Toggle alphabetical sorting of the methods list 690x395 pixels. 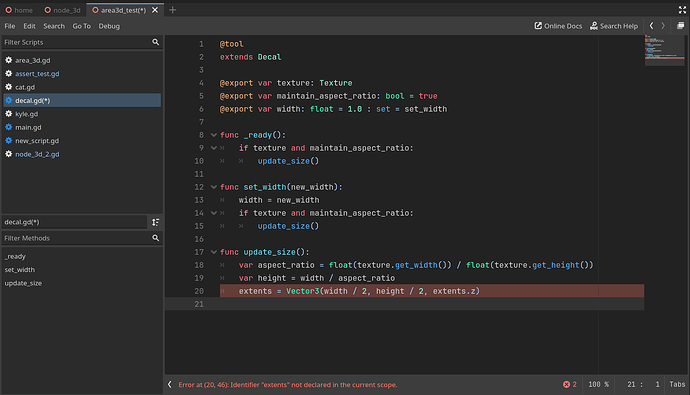tap(155, 222)
